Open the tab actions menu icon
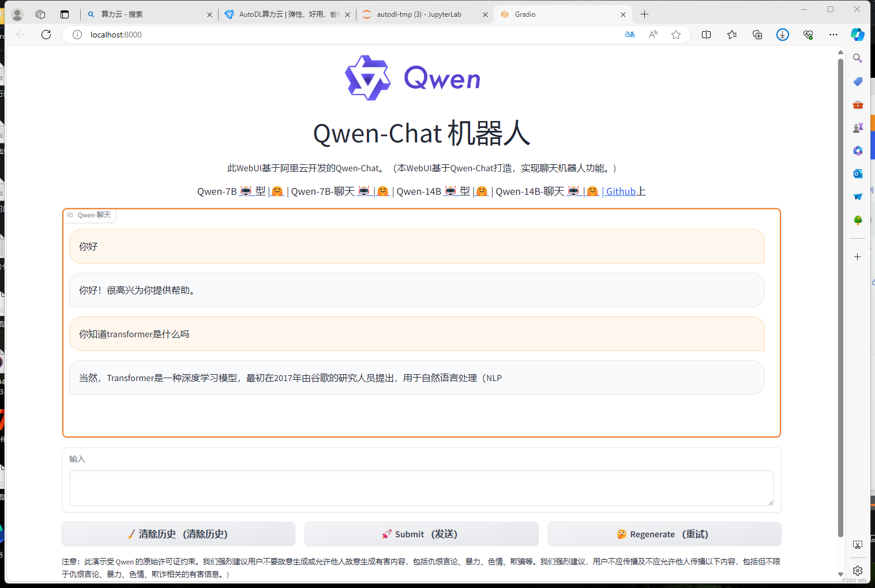 click(x=65, y=14)
